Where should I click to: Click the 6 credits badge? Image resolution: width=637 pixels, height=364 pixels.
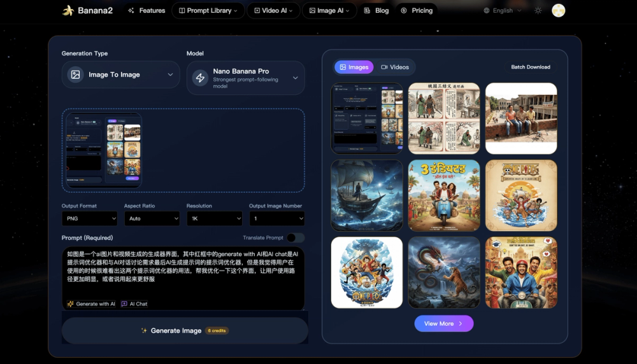pos(217,331)
